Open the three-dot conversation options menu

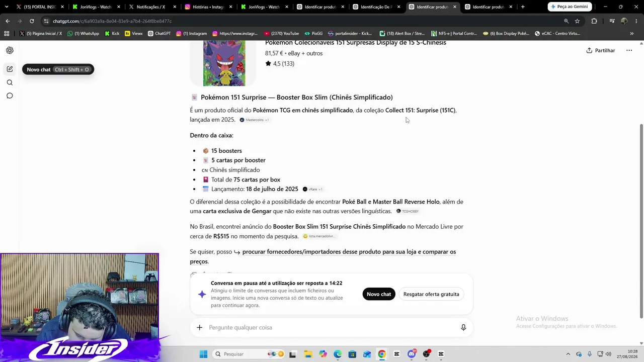(629, 50)
